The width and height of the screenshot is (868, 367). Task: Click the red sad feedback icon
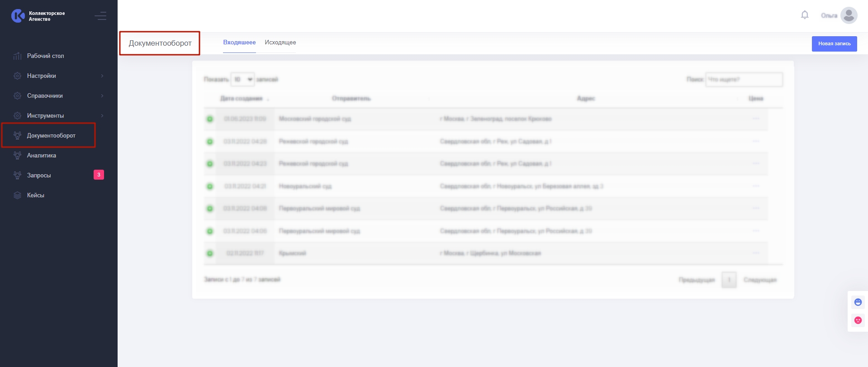(858, 320)
